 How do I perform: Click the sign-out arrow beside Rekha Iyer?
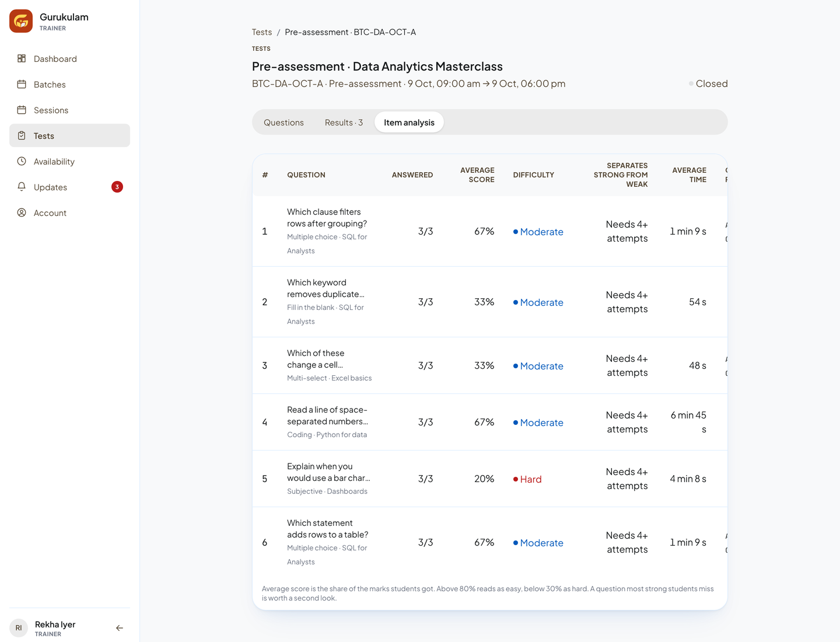(x=120, y=628)
